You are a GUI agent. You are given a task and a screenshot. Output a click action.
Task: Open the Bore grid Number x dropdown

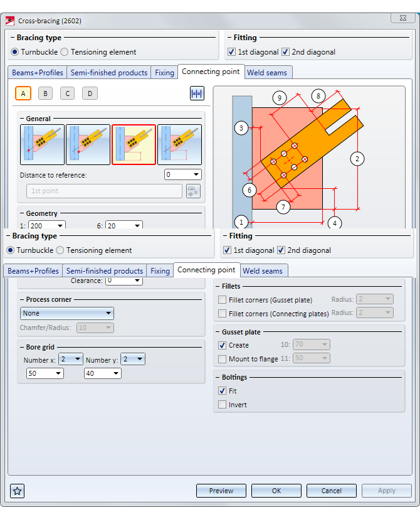click(71, 359)
